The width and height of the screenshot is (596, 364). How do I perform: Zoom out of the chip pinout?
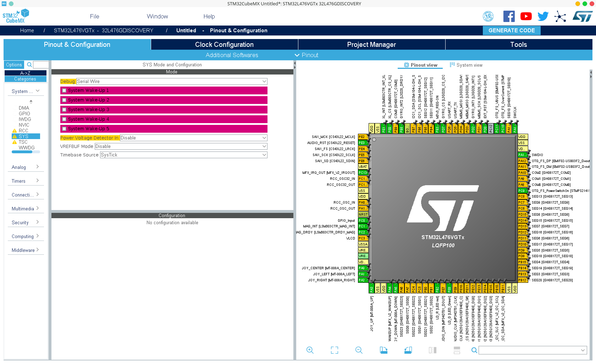359,350
